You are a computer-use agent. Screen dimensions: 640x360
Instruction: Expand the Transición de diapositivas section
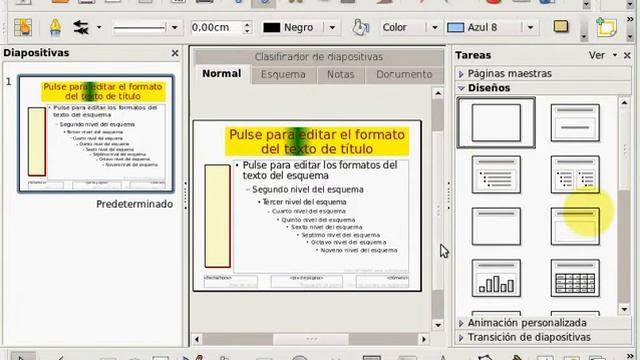[543, 338]
